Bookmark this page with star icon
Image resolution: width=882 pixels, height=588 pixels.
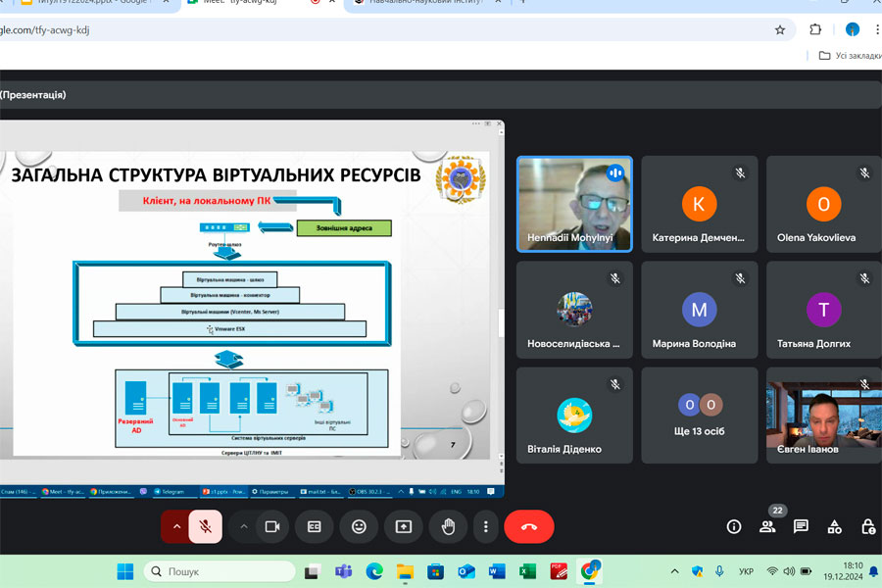coord(780,29)
